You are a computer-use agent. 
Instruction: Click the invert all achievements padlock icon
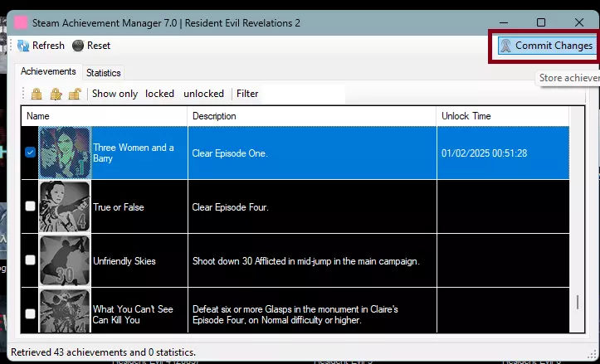(x=56, y=94)
